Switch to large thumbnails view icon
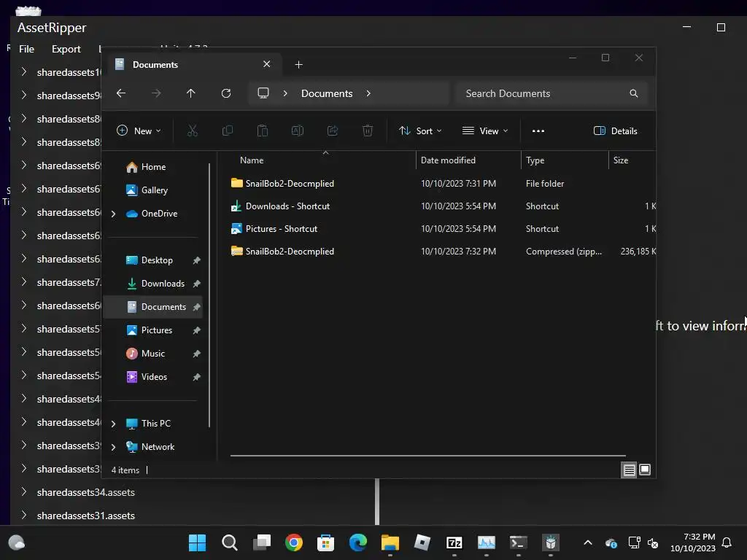The width and height of the screenshot is (747, 560). point(645,470)
